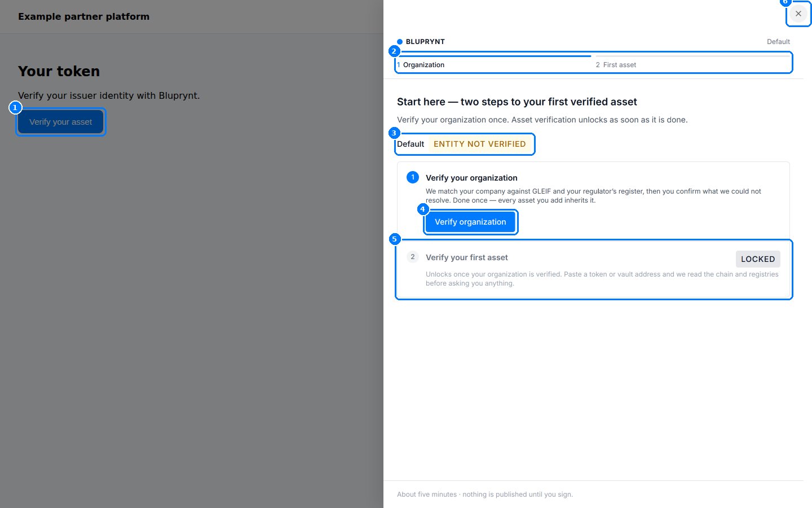The width and height of the screenshot is (812, 508).
Task: Select the Organization step tab
Action: (494, 62)
